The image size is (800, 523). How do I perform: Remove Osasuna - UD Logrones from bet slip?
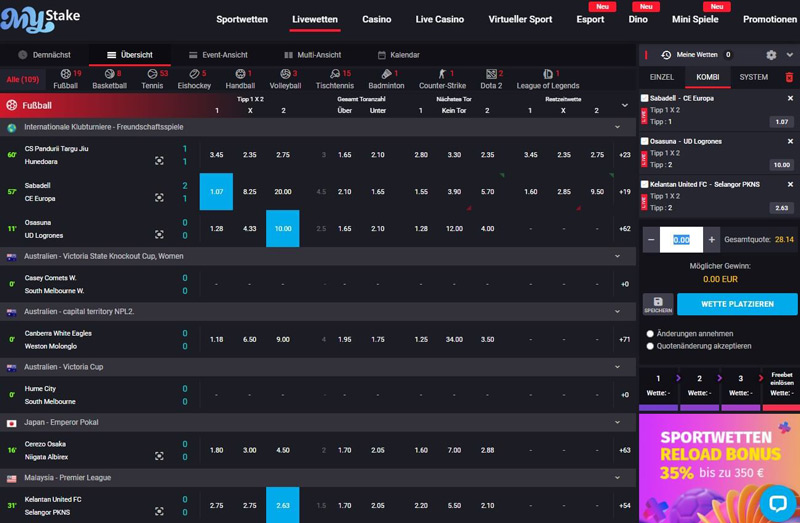[x=790, y=141]
